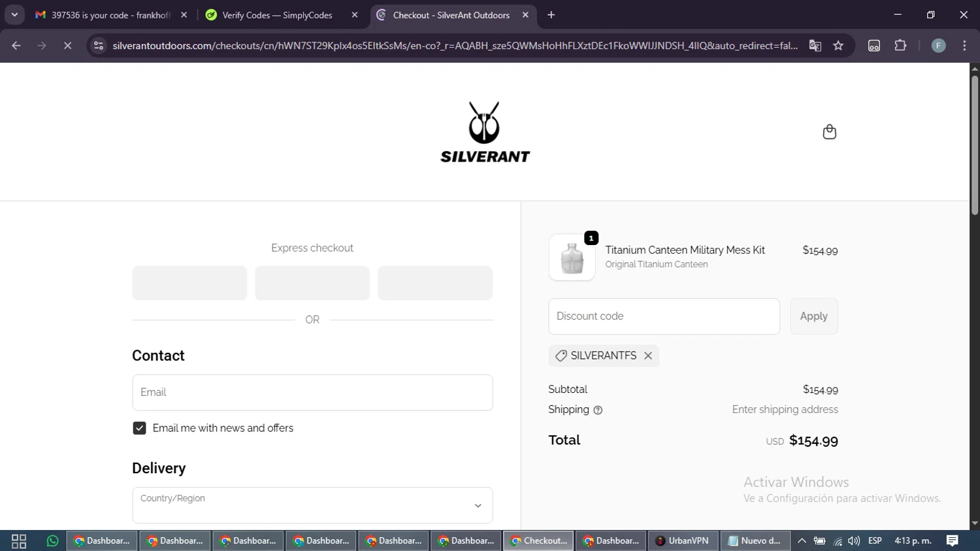
Task: Switch to UrbanVPN taskbar window
Action: [x=683, y=541]
